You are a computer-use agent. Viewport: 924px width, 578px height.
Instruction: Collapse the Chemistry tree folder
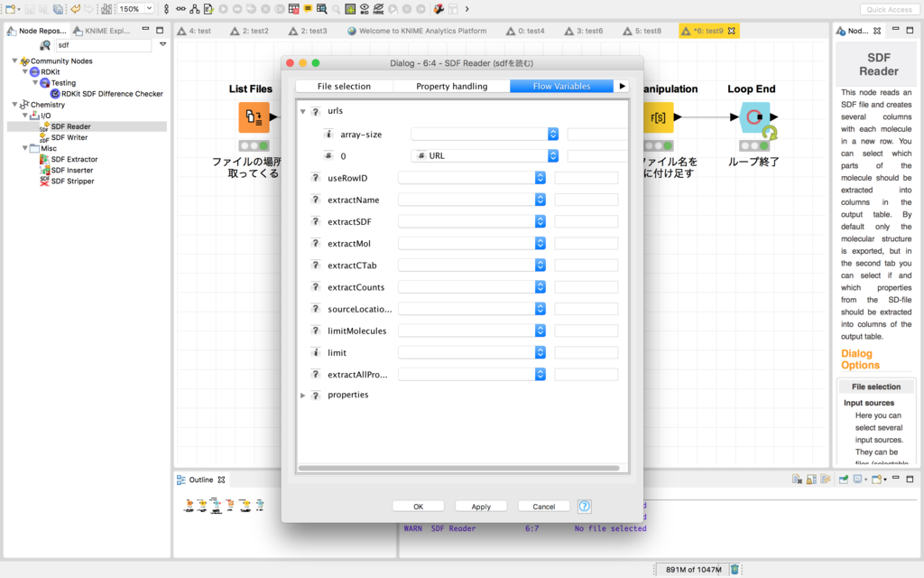click(14, 105)
